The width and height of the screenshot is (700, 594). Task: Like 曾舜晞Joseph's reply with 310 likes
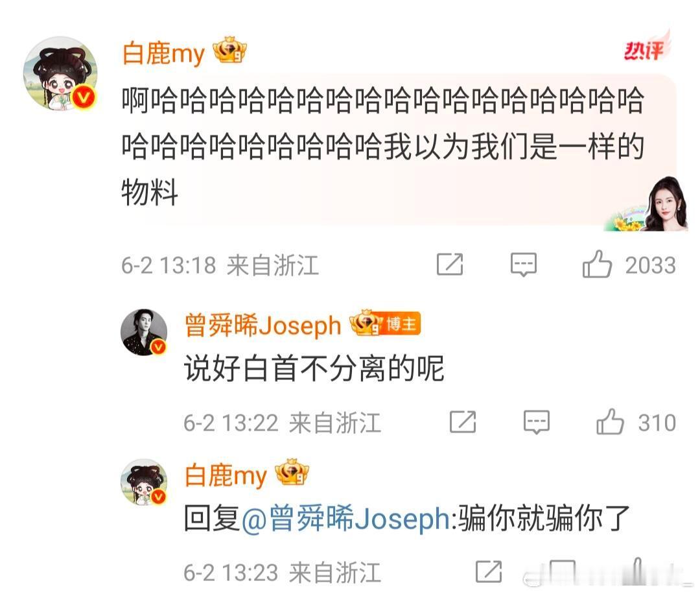pos(610,422)
